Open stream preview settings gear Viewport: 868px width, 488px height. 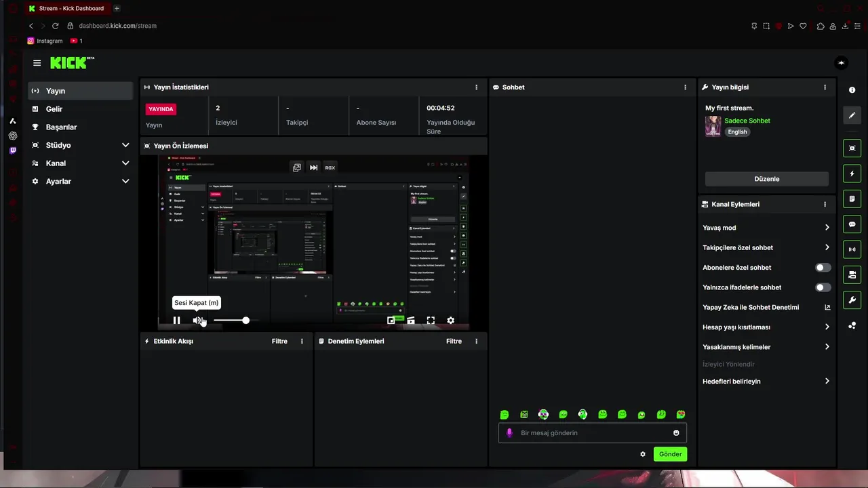(x=450, y=321)
